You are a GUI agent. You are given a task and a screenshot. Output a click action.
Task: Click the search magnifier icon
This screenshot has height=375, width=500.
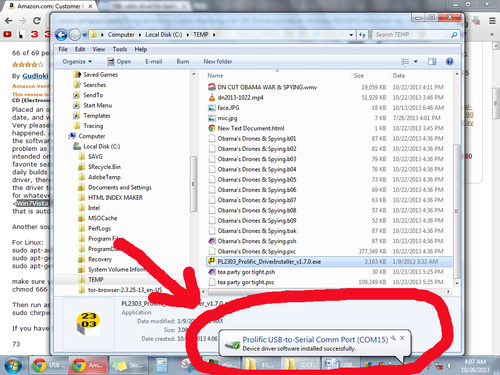click(x=454, y=35)
